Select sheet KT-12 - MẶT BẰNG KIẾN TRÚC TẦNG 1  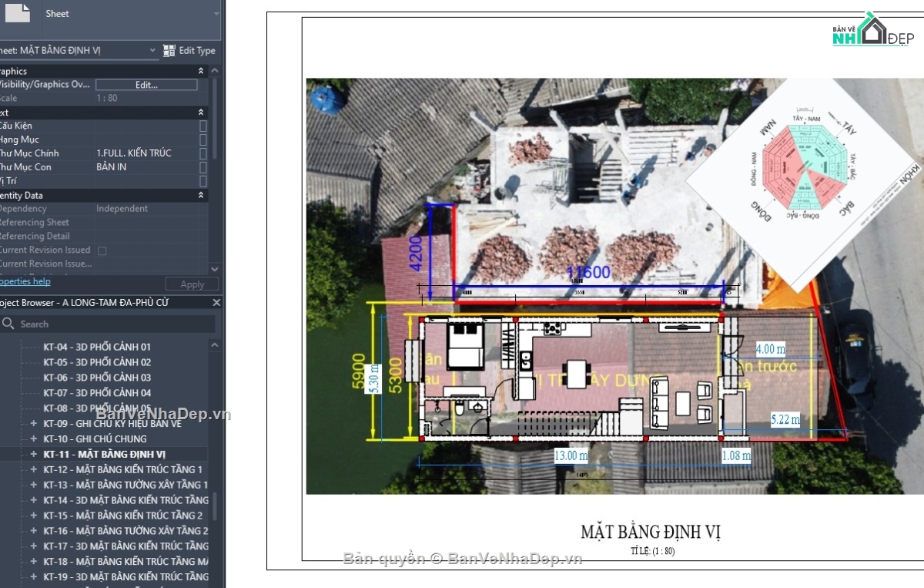(x=123, y=470)
